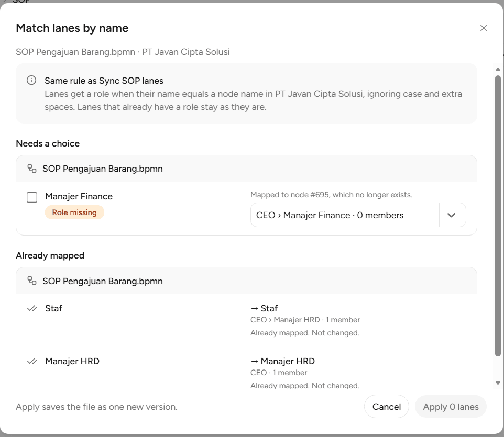Tick the Manajer Finance lane checkbox
The height and width of the screenshot is (437, 504).
pyautogui.click(x=32, y=197)
